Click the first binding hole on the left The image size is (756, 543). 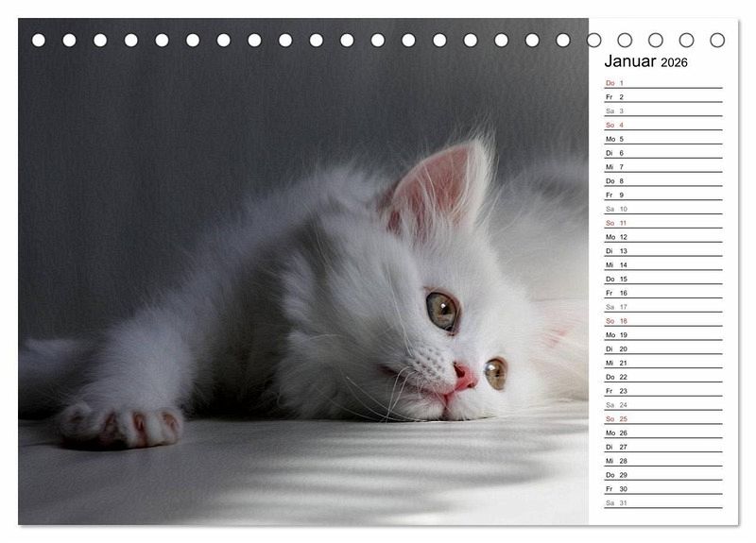[39, 41]
